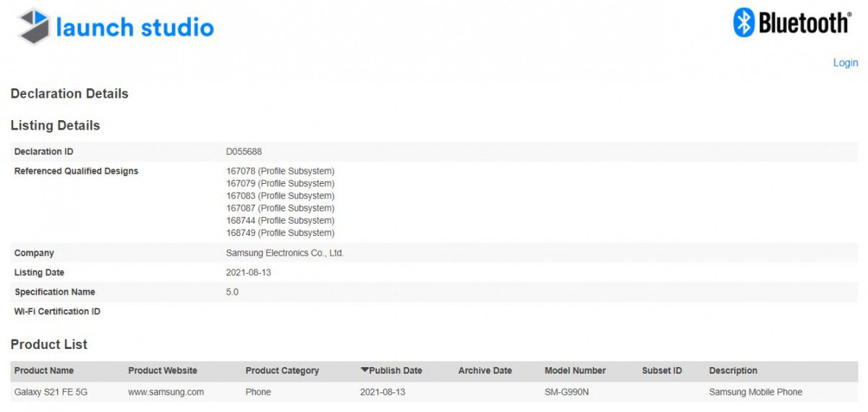This screenshot has width=868, height=412.
Task: Open qualified design 168749 Profile Subsystem
Action: 281,233
